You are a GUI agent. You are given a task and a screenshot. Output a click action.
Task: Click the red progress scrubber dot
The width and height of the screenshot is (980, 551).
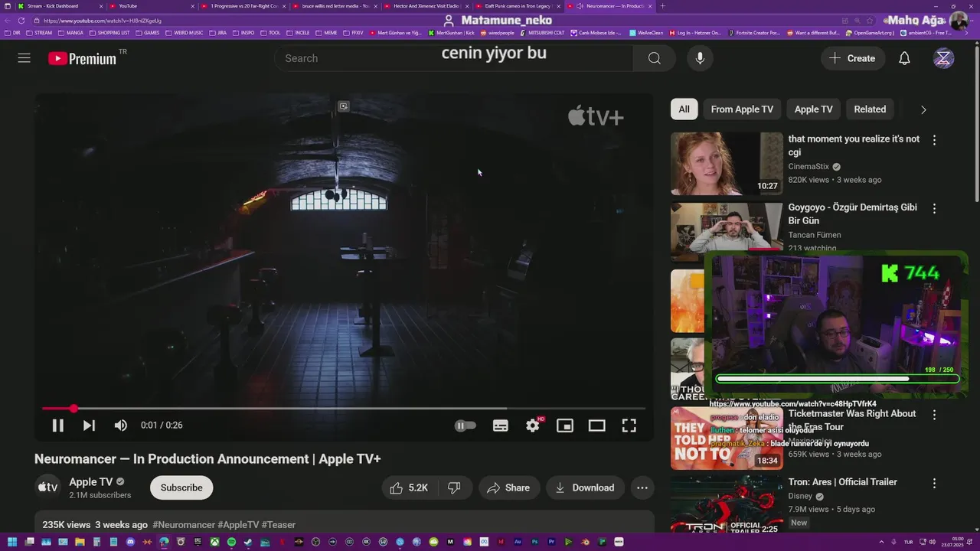click(x=73, y=409)
